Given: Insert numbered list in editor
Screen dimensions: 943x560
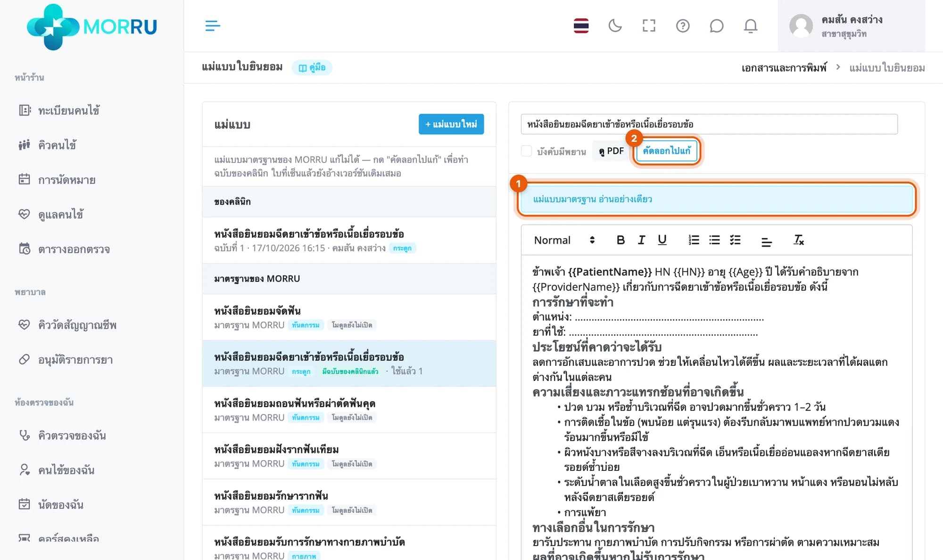Looking at the screenshot, I should [x=694, y=240].
